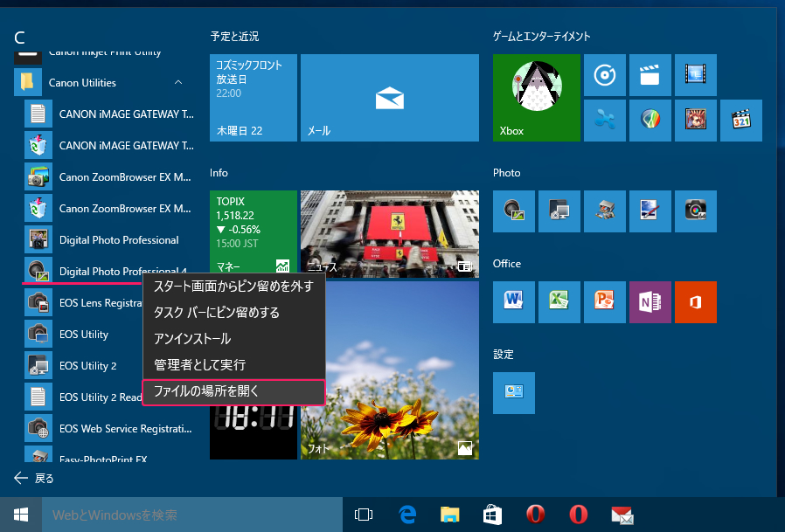The width and height of the screenshot is (785, 532).
Task: Open Canon ZoomBrowser EX uninstall bin entry
Action: coord(110,209)
